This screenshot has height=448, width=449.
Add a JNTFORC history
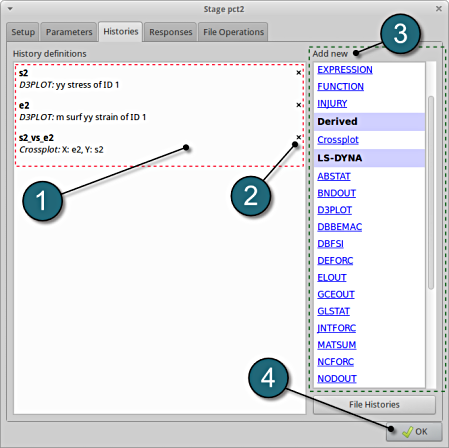[x=336, y=328]
